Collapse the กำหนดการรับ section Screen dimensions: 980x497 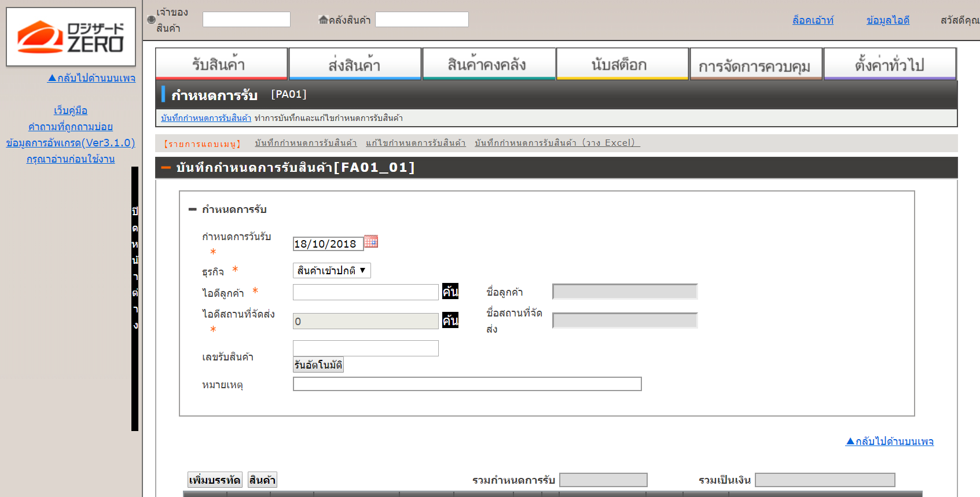193,209
